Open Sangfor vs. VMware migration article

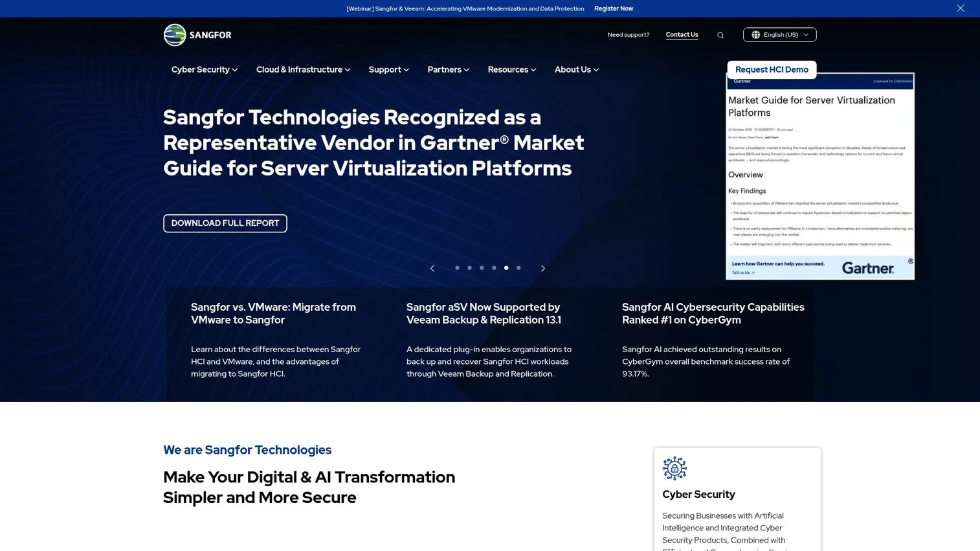pos(273,313)
